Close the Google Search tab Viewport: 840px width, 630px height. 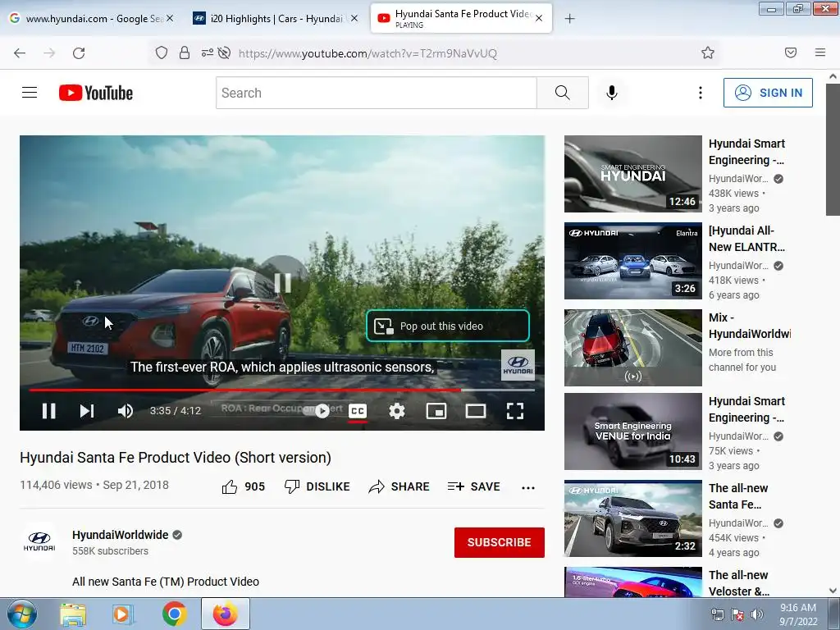click(170, 18)
